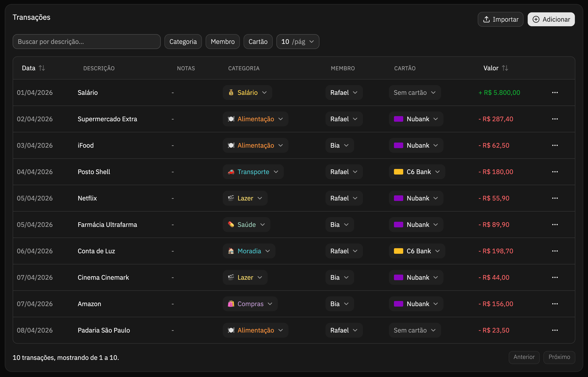588x377 pixels.
Task: Focus the Buscar por descrição search field
Action: click(x=87, y=42)
